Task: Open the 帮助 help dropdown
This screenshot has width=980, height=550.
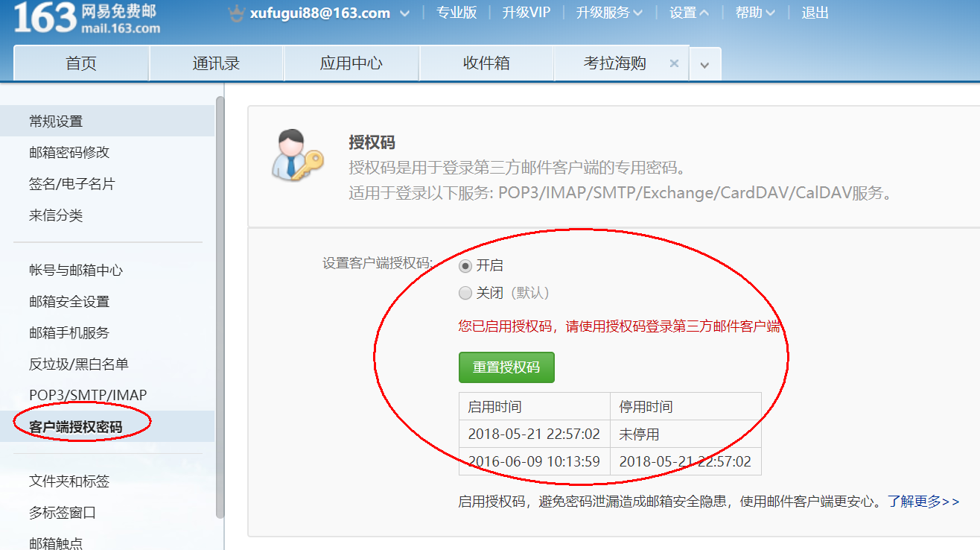Action: tap(754, 13)
